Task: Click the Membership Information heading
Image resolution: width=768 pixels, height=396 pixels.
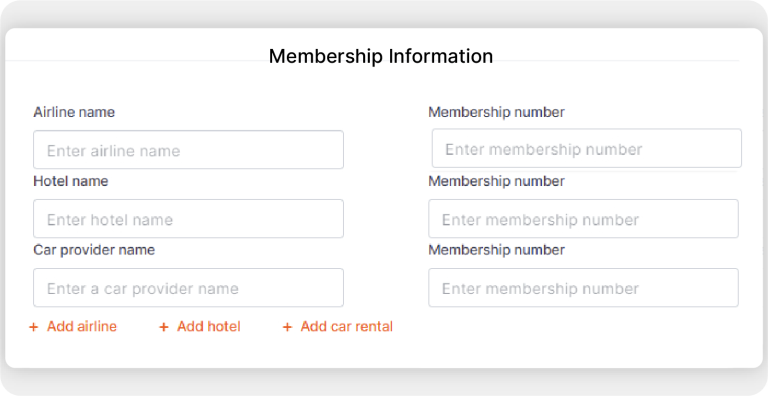Action: (381, 56)
